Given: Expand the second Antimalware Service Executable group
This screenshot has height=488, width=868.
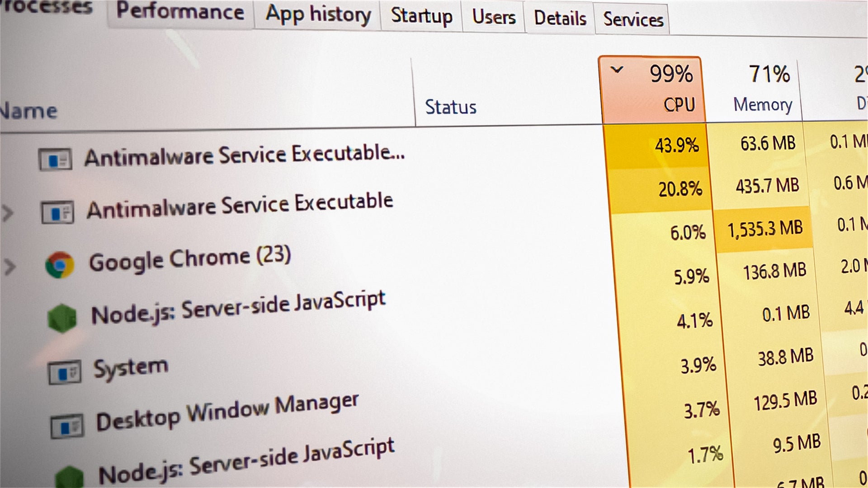Looking at the screenshot, I should coord(7,213).
